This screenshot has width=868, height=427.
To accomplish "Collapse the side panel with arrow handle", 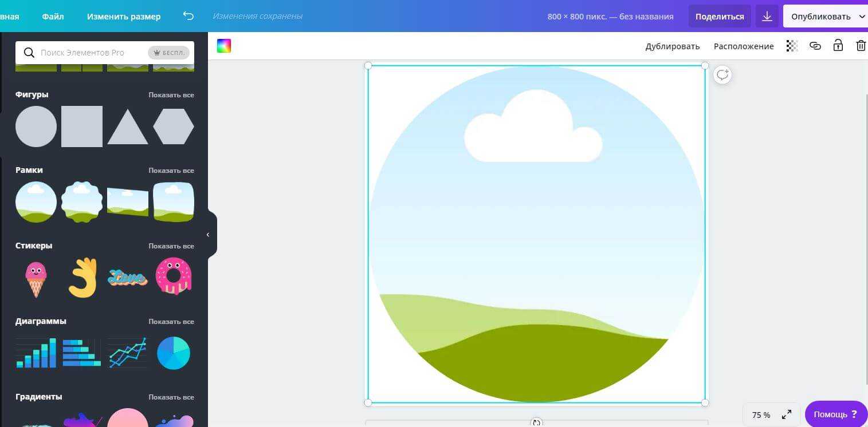I will [208, 235].
